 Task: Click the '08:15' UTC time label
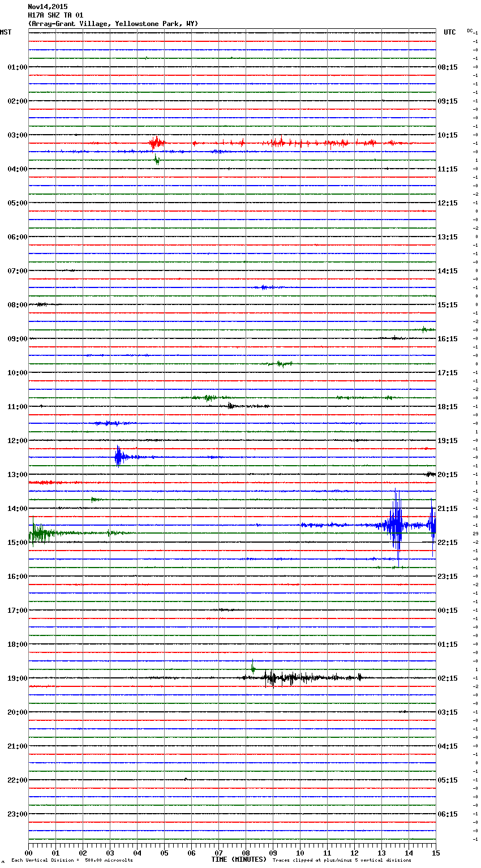point(448,67)
